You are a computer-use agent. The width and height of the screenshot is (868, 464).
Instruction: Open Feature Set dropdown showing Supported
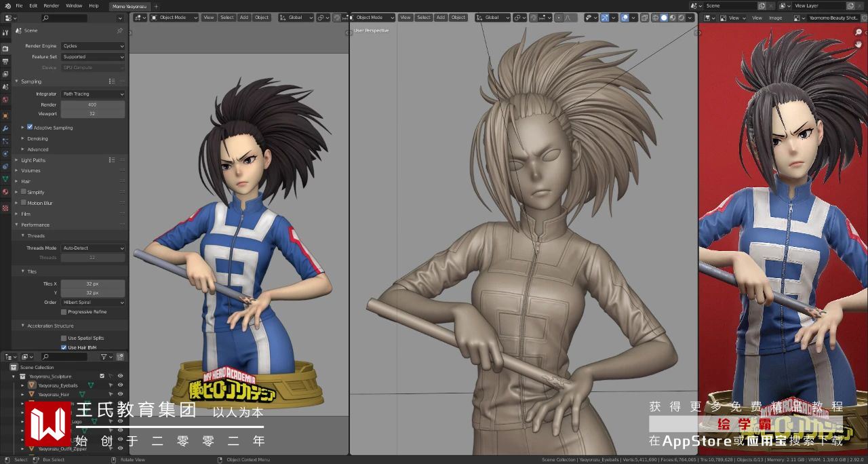[93, 57]
